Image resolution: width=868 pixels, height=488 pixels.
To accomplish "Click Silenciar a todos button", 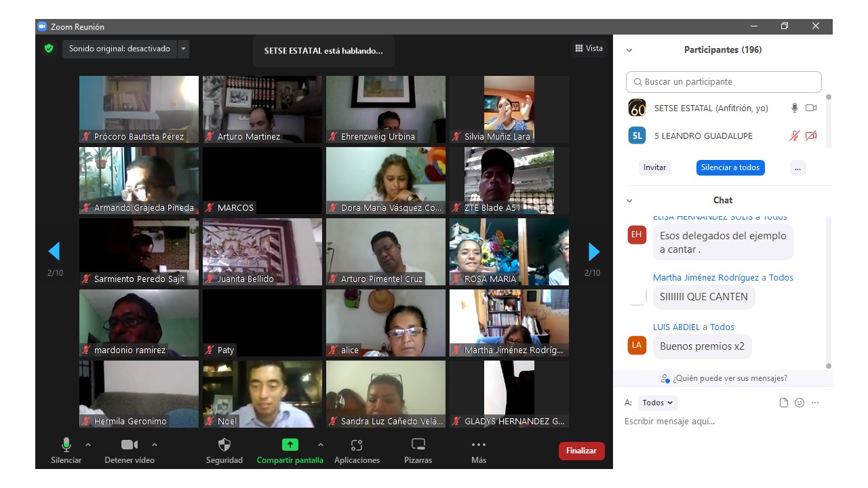I will (730, 167).
